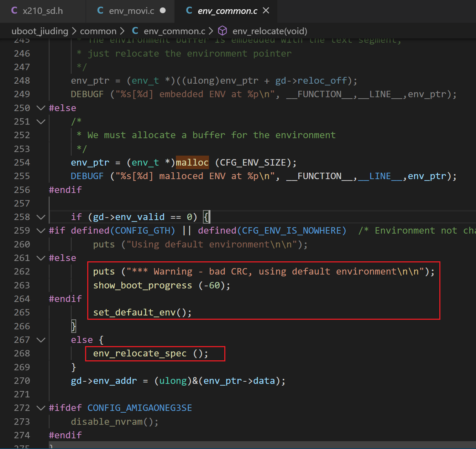Viewport: 476px width, 449px height.
Task: Click the "We must allocate a buffer" comment
Action: 206,135
